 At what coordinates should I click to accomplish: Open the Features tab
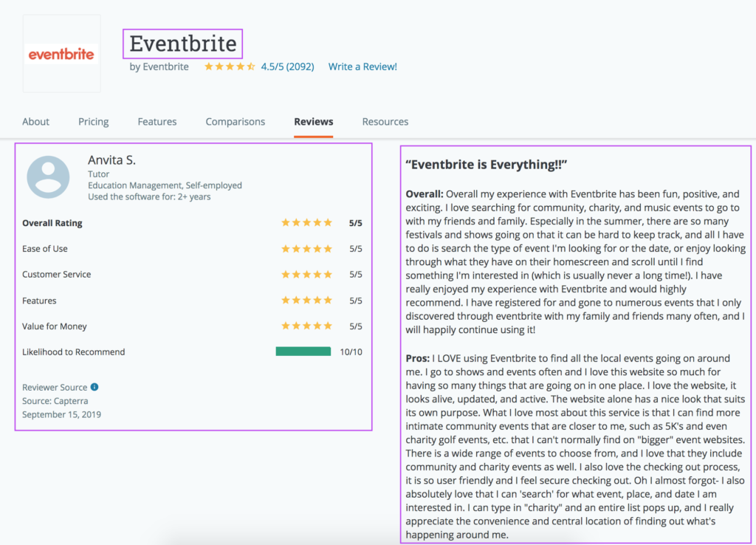coord(157,122)
